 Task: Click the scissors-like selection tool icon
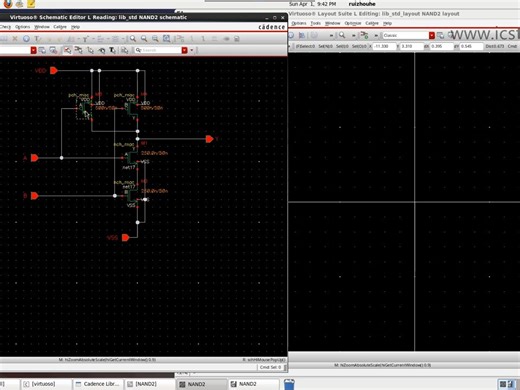[x=79, y=50]
